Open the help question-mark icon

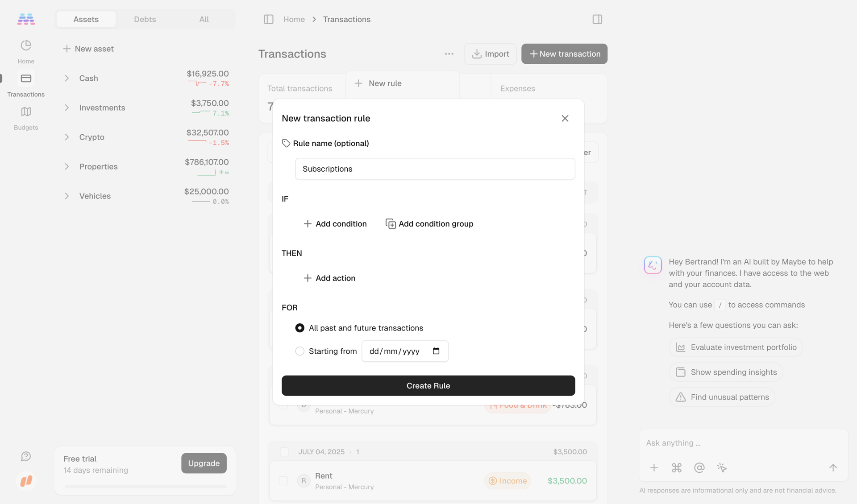[25, 456]
